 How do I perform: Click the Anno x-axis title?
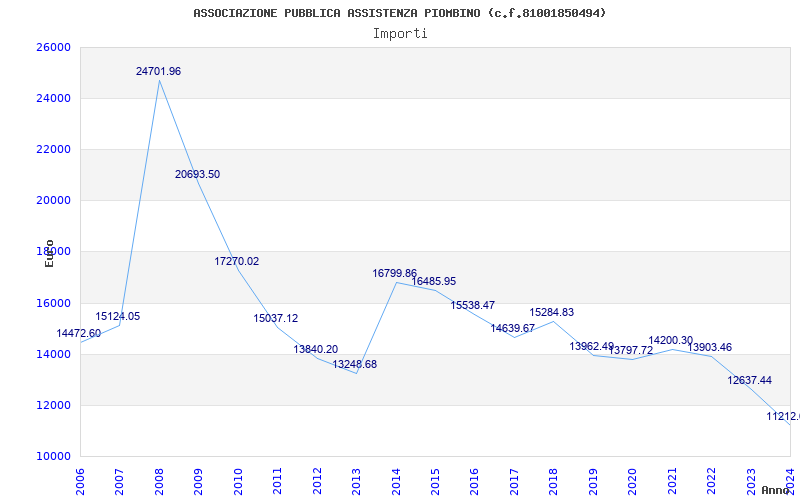point(776,490)
